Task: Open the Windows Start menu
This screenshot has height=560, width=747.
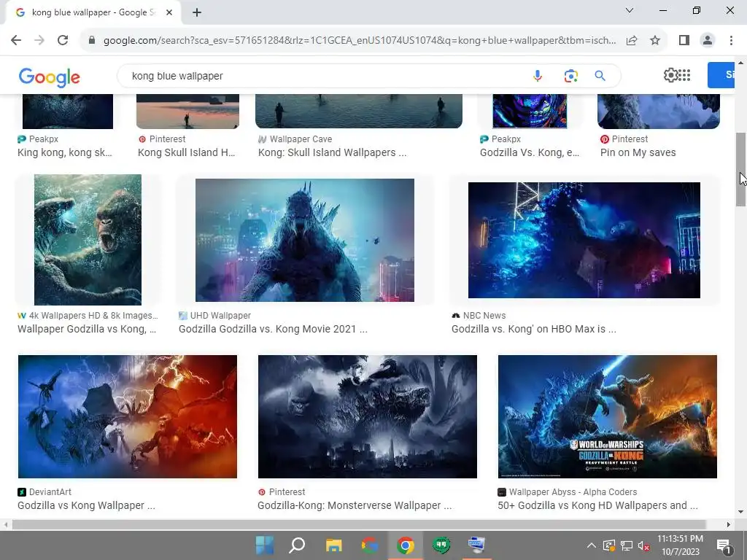Action: [x=264, y=545]
